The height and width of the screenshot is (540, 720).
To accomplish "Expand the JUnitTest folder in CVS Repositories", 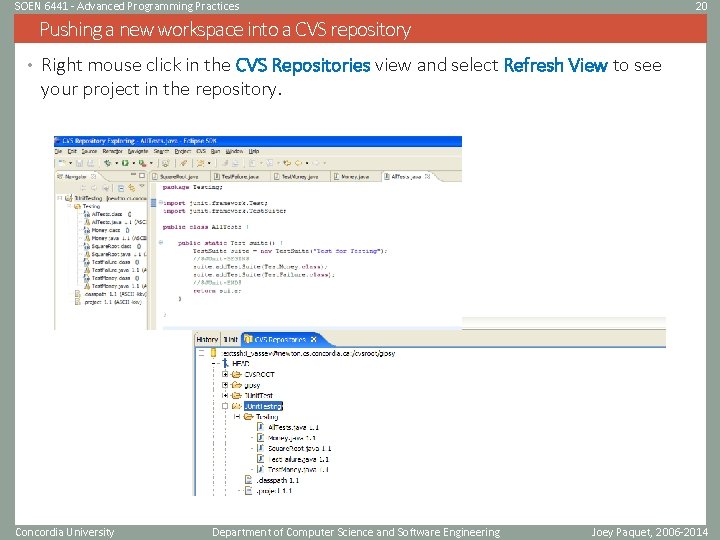I will (x=225, y=395).
